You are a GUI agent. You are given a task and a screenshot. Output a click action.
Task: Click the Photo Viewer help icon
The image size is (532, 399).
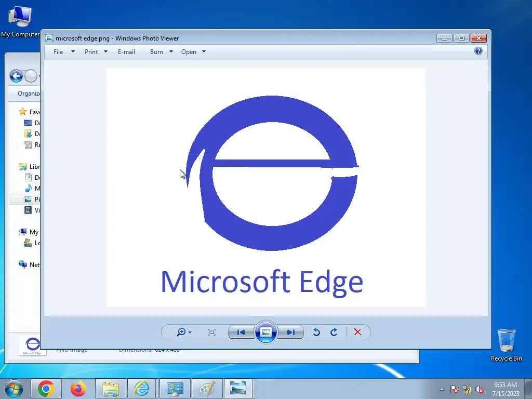tap(478, 51)
